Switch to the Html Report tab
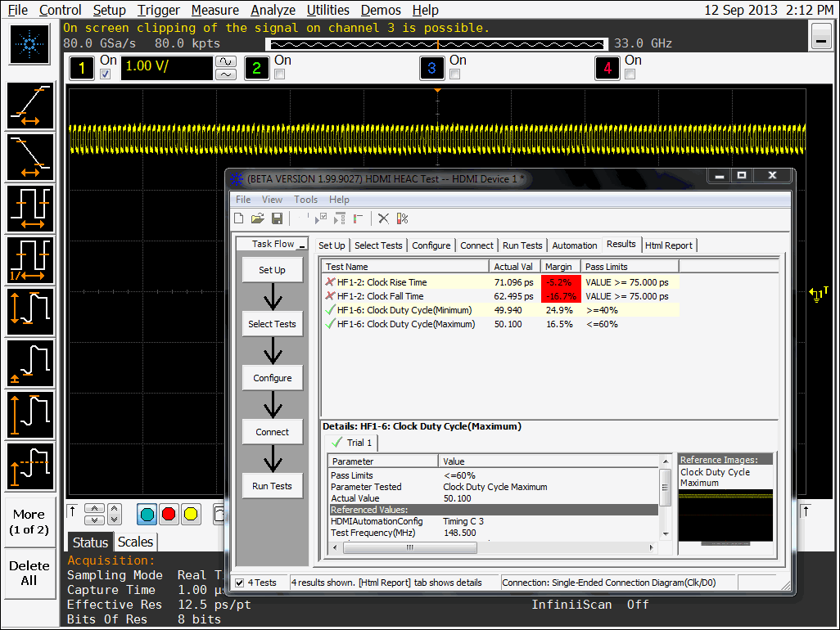Viewport: 840px width, 630px height. point(668,245)
